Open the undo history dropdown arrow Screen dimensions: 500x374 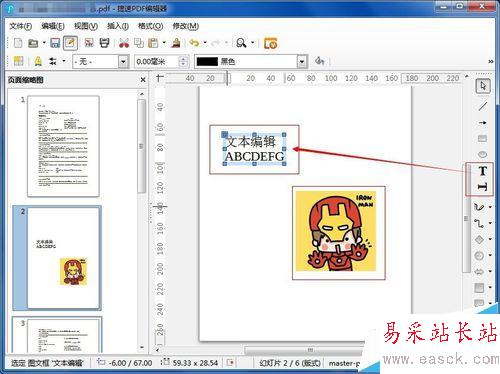point(205,43)
